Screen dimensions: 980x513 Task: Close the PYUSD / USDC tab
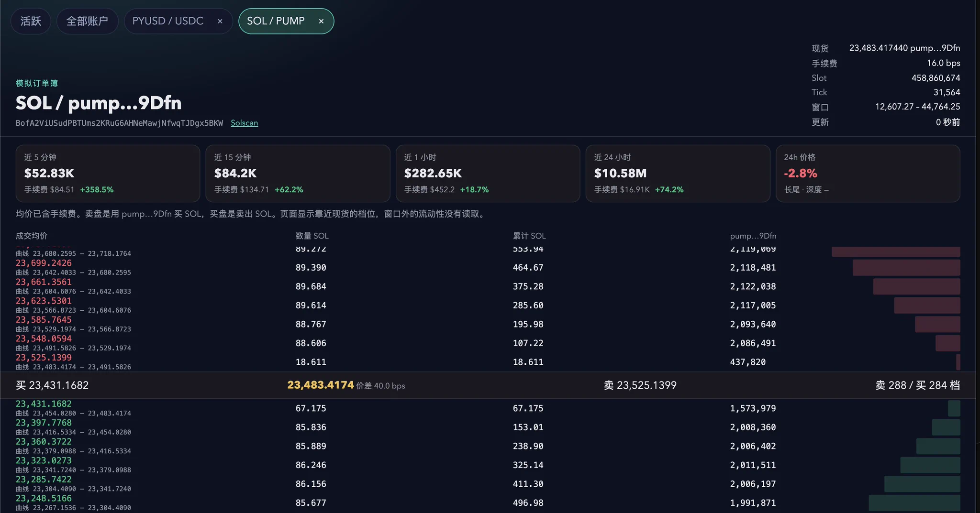pyautogui.click(x=220, y=21)
